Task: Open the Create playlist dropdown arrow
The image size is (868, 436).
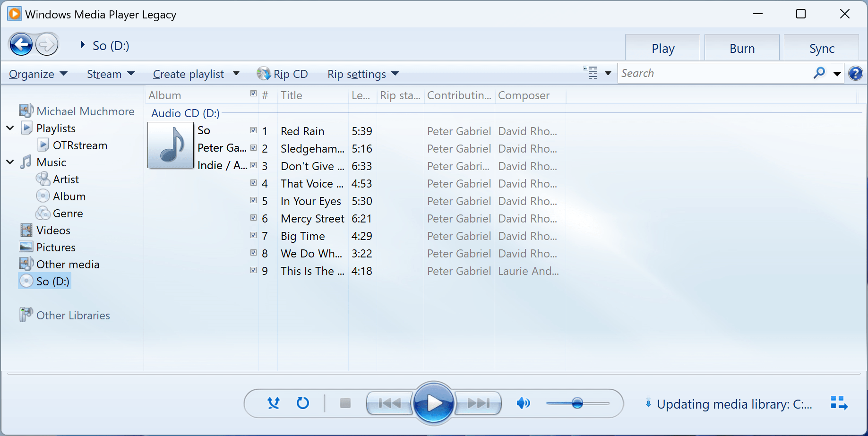Action: pyautogui.click(x=236, y=74)
